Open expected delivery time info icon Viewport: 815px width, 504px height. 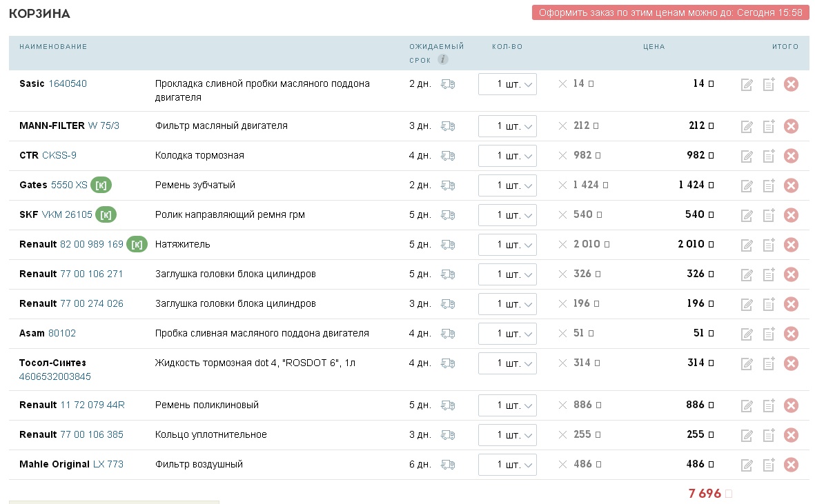click(442, 59)
